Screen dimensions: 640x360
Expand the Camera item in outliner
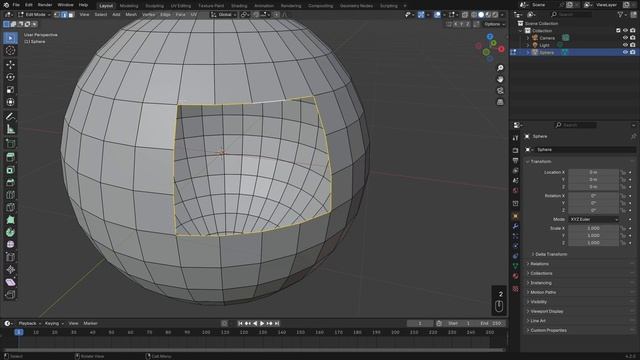coord(528,38)
